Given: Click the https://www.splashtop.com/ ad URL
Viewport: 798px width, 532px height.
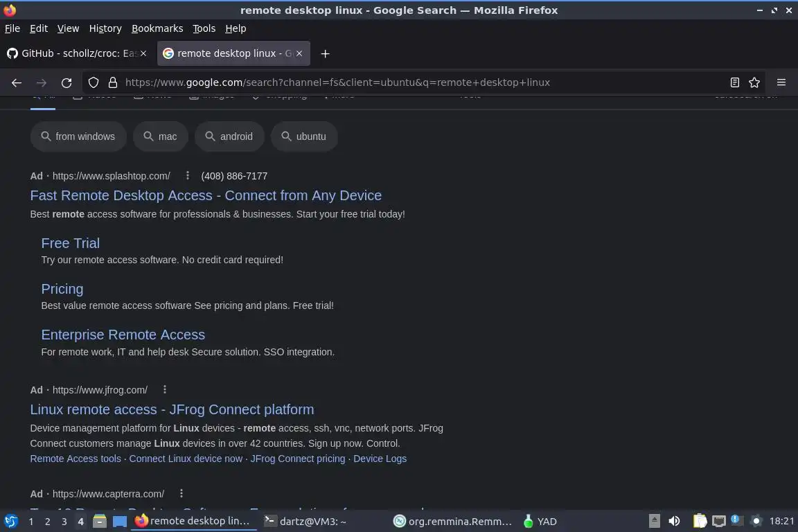Looking at the screenshot, I should (111, 176).
